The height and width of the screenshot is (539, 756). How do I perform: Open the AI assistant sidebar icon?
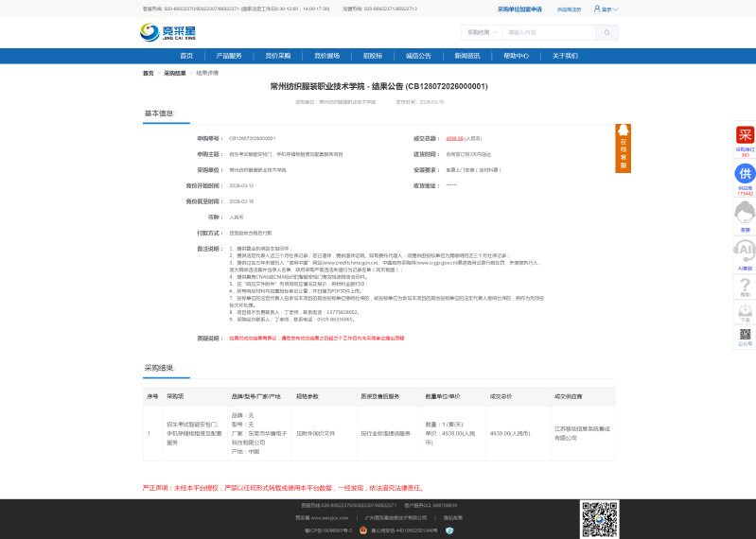[745, 252]
